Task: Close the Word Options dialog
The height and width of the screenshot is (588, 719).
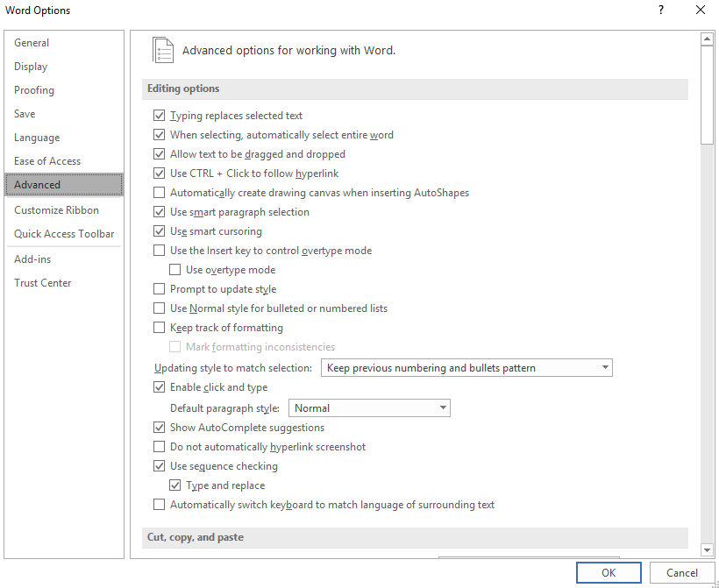Action: coord(701,11)
